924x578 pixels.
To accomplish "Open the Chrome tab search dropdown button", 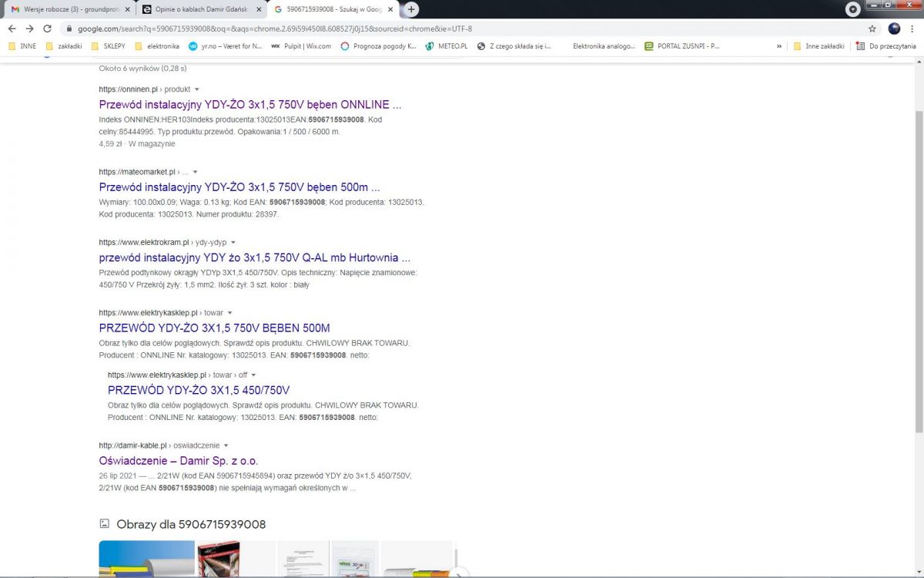I will 853,9.
